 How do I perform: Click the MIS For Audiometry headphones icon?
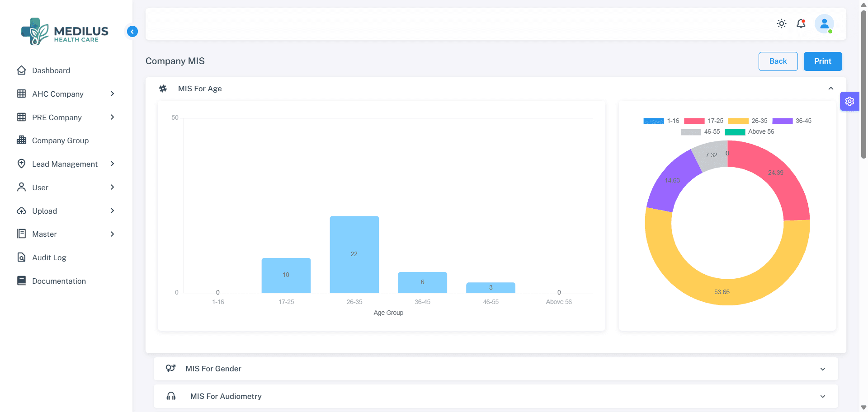tap(171, 396)
